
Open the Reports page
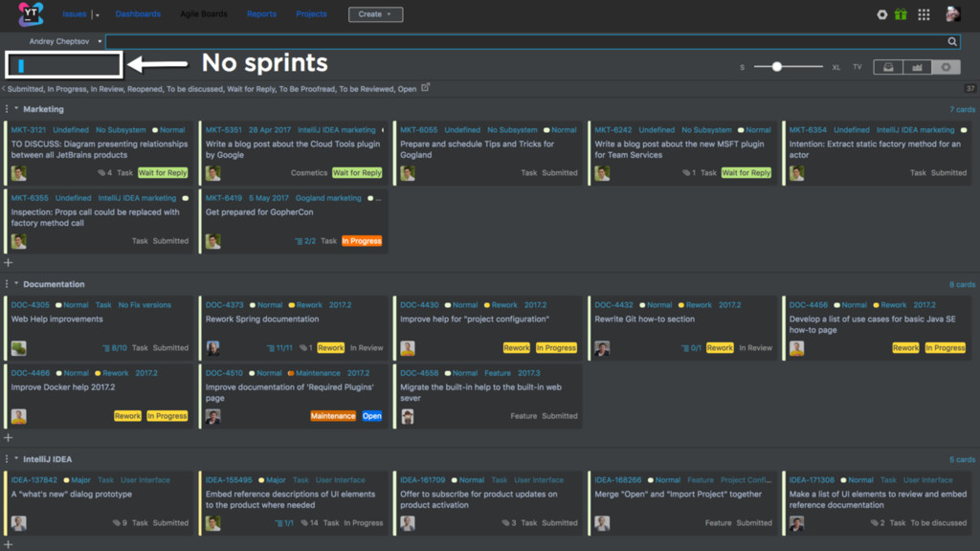pyautogui.click(x=261, y=13)
